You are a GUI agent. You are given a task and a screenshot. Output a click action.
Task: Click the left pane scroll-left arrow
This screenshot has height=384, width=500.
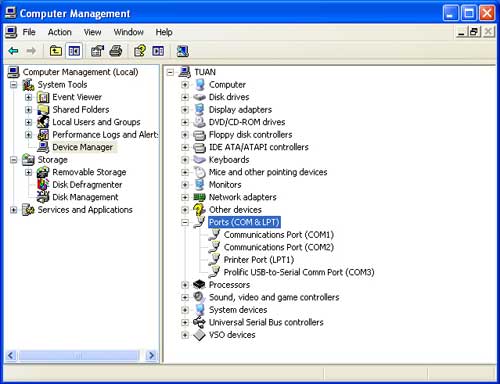click(x=11, y=356)
